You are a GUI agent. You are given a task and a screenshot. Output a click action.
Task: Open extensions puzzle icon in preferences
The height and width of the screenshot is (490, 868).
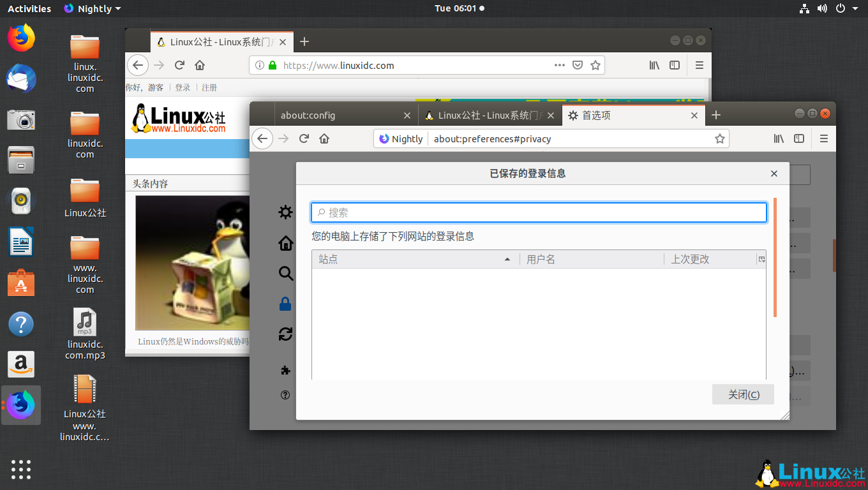[x=285, y=370]
